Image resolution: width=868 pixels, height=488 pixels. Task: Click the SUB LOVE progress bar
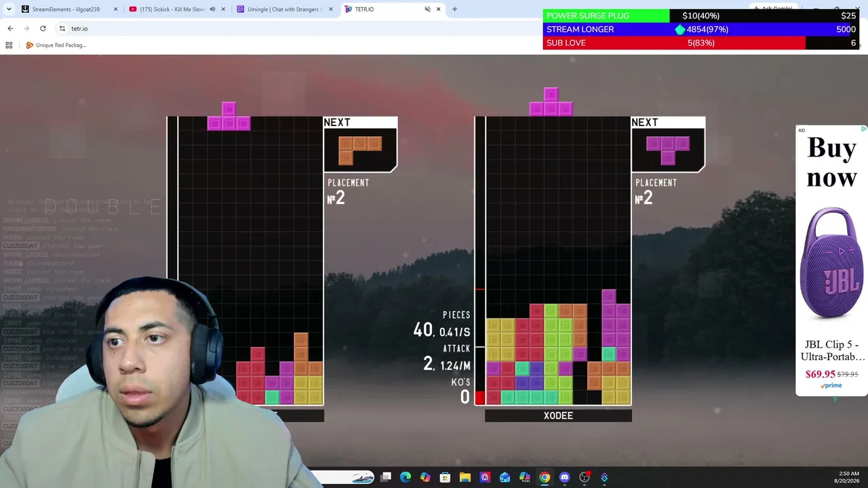pyautogui.click(x=701, y=43)
